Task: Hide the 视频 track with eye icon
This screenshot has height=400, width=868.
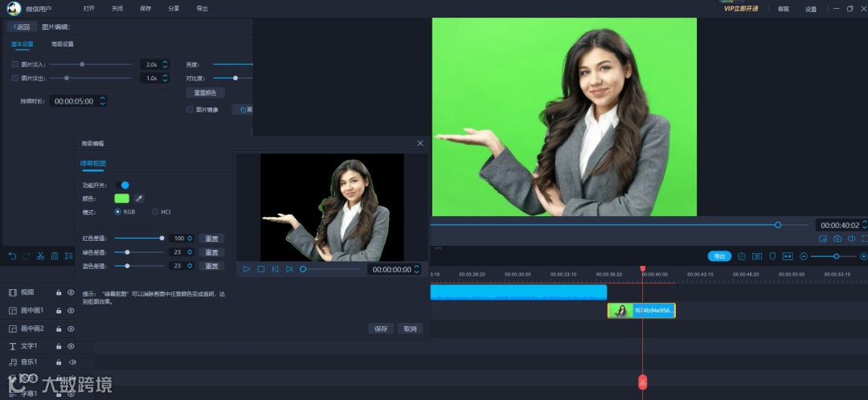Action: [71, 292]
